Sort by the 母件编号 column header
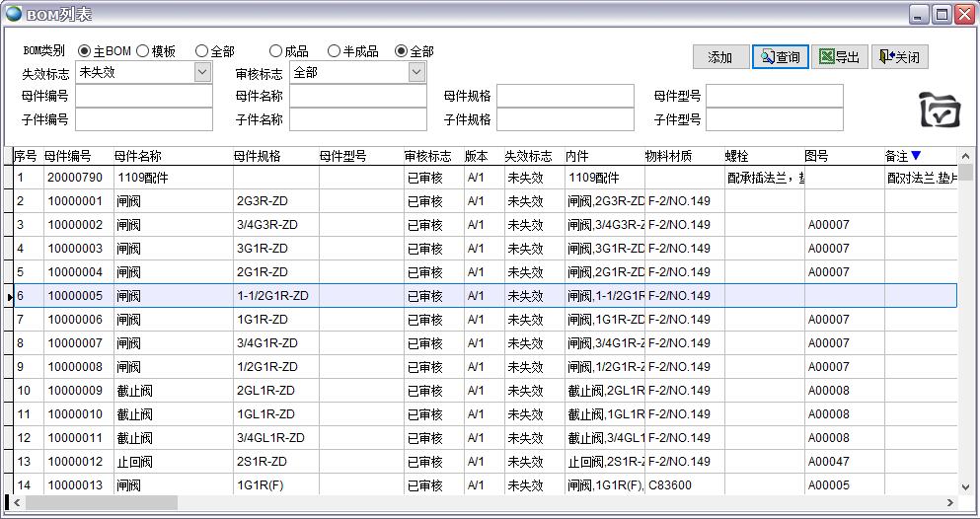 point(67,156)
